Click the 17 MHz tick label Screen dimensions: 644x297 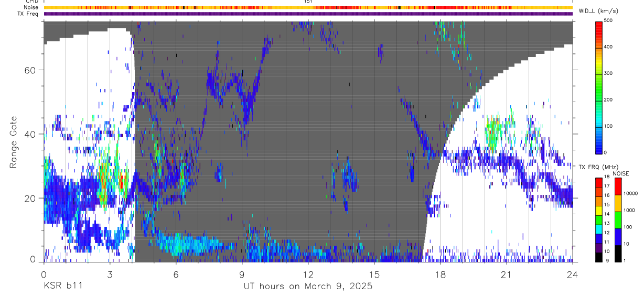pos(607,186)
